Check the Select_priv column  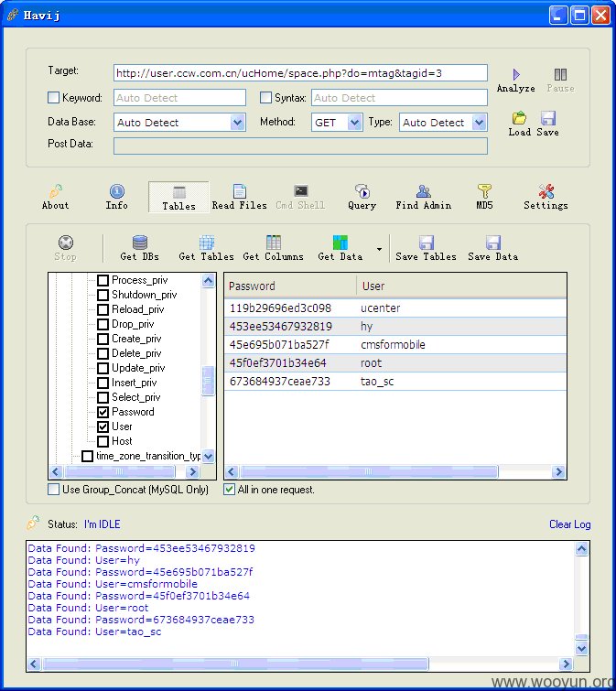pos(103,397)
